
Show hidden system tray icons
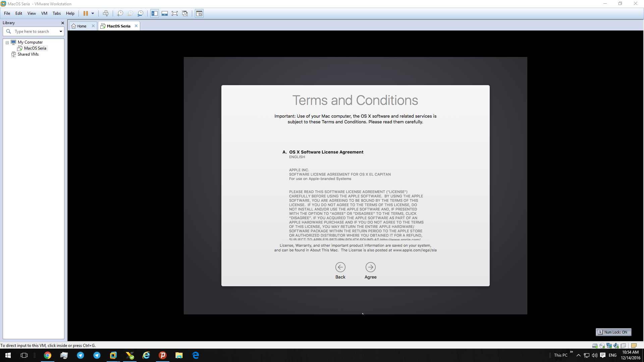[579, 355]
